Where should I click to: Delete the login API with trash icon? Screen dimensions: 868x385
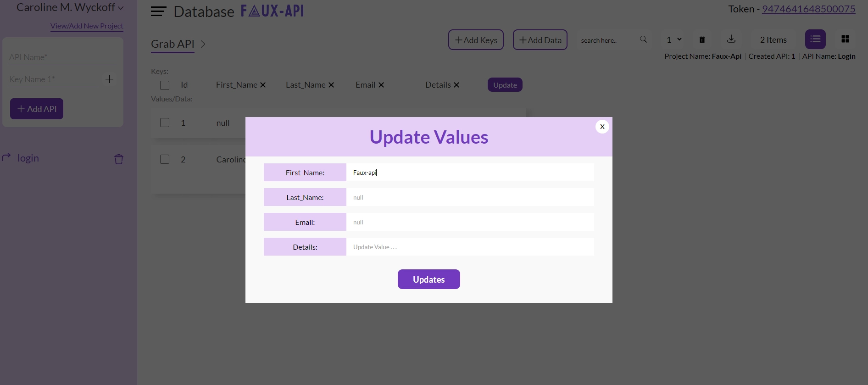pyautogui.click(x=118, y=159)
